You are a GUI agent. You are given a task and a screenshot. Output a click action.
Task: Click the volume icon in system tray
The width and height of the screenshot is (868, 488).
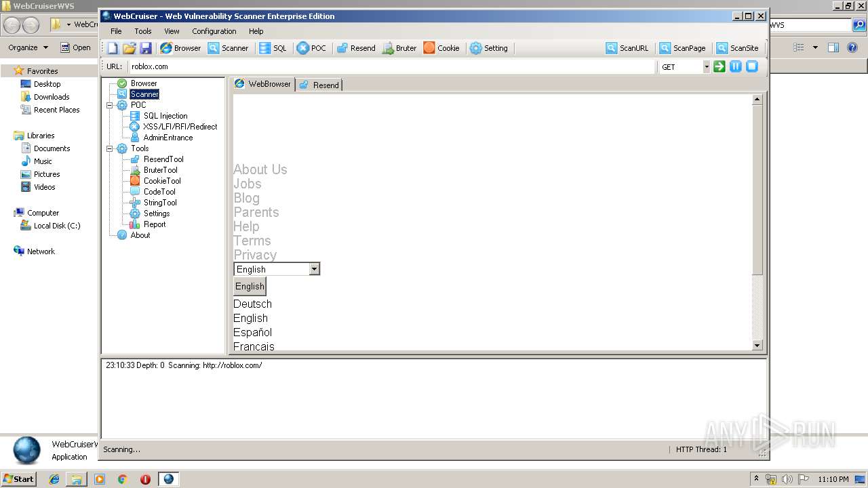787,479
